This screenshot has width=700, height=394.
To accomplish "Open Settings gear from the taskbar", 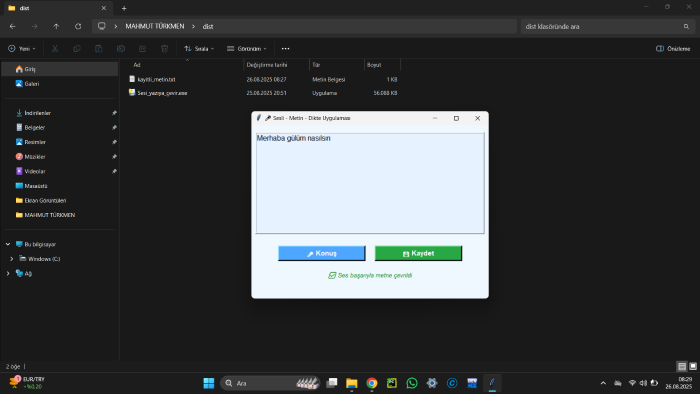I will (x=432, y=383).
